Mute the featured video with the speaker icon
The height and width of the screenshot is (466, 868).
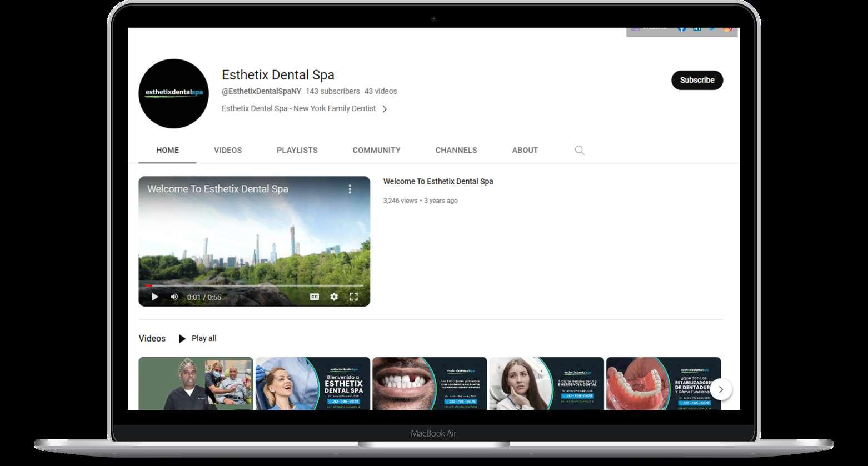pyautogui.click(x=174, y=297)
